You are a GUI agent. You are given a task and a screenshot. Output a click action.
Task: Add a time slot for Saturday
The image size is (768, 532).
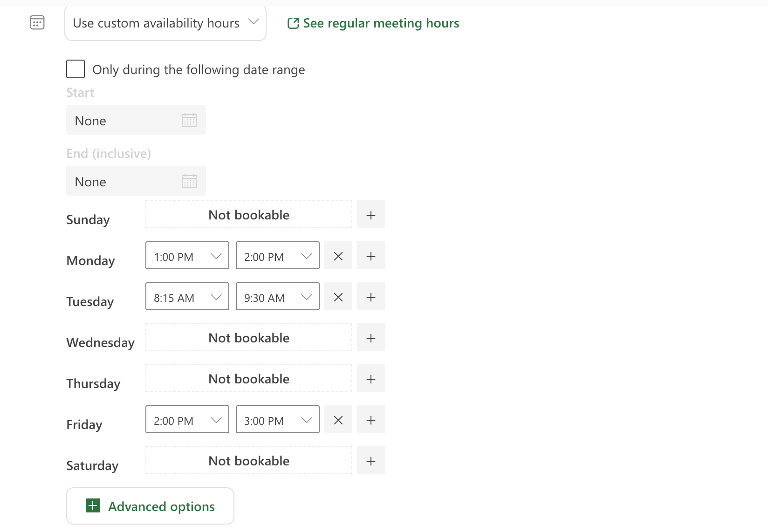point(371,461)
